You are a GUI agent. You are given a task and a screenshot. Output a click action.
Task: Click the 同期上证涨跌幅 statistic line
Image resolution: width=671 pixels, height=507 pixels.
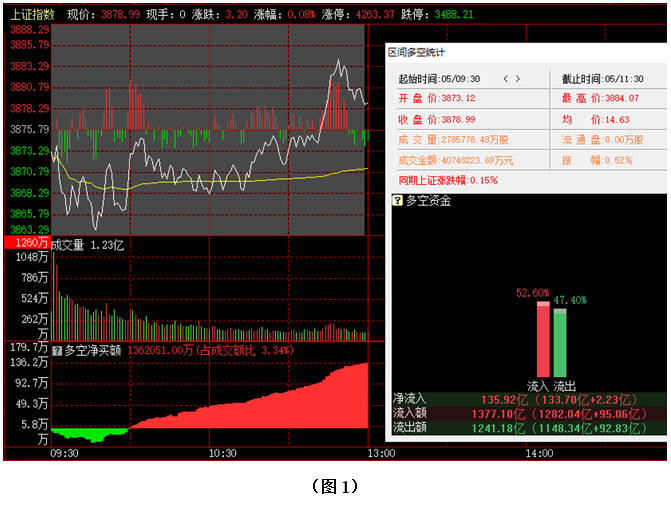(x=447, y=180)
